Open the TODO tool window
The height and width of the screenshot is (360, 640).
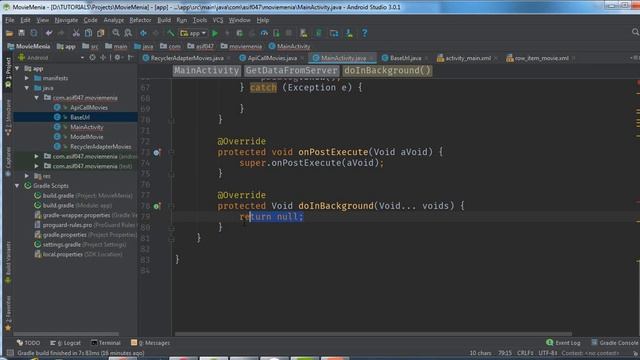[x=29, y=343]
